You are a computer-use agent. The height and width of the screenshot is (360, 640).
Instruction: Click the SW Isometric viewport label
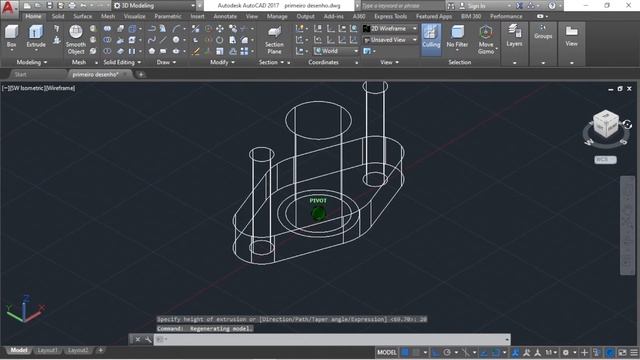(26, 88)
